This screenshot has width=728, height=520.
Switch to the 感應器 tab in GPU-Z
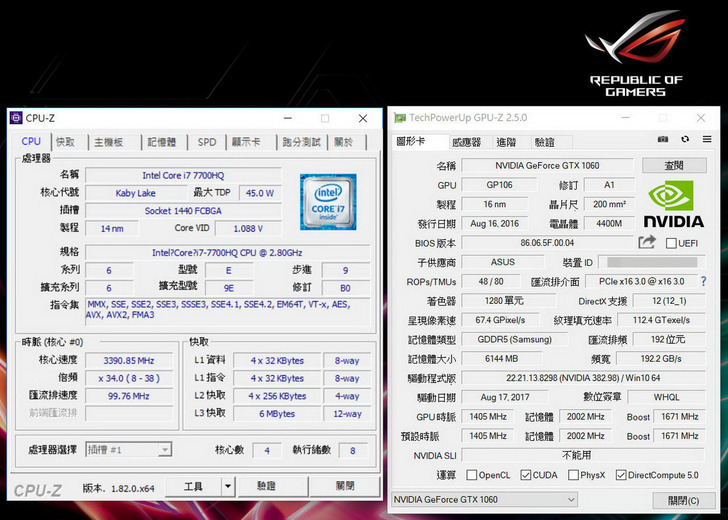coord(466,142)
